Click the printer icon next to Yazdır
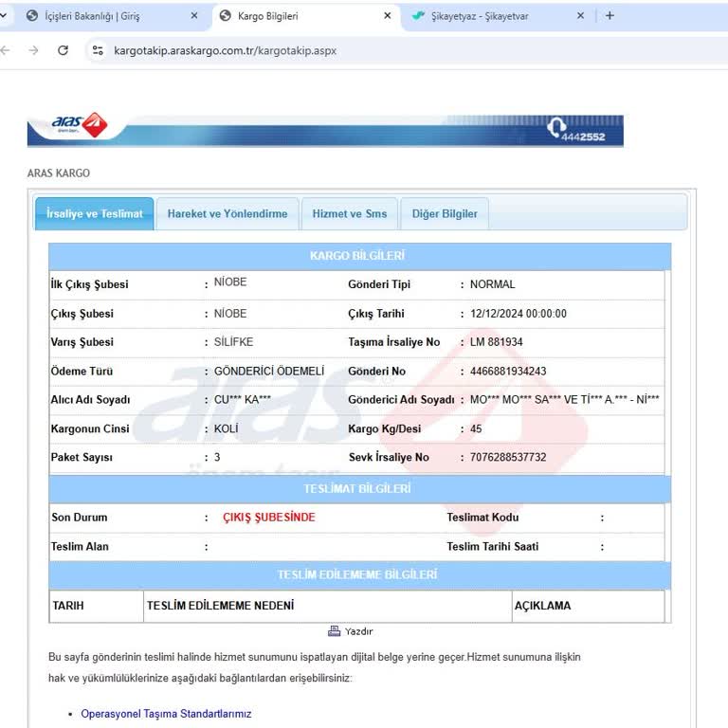The width and height of the screenshot is (728, 728). [334, 630]
